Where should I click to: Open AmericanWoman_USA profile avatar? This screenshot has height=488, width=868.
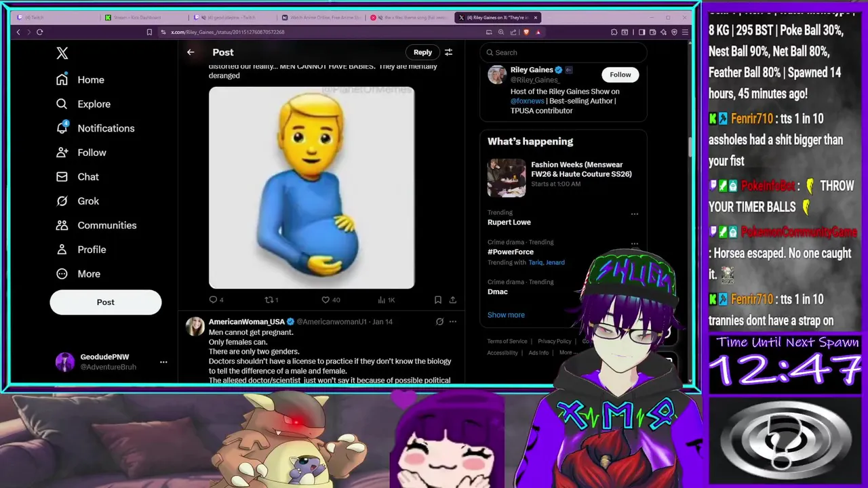[x=195, y=326]
